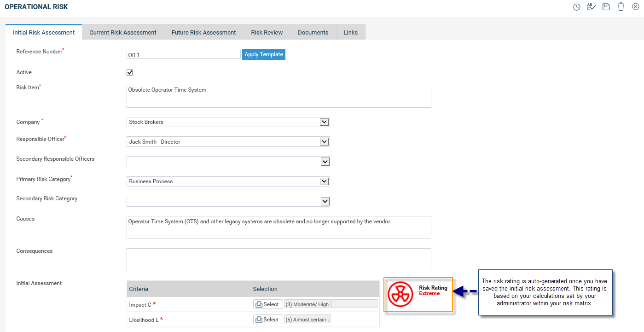Go to the Risk Review tab
Image resolution: width=644 pixels, height=332 pixels.
(x=267, y=32)
